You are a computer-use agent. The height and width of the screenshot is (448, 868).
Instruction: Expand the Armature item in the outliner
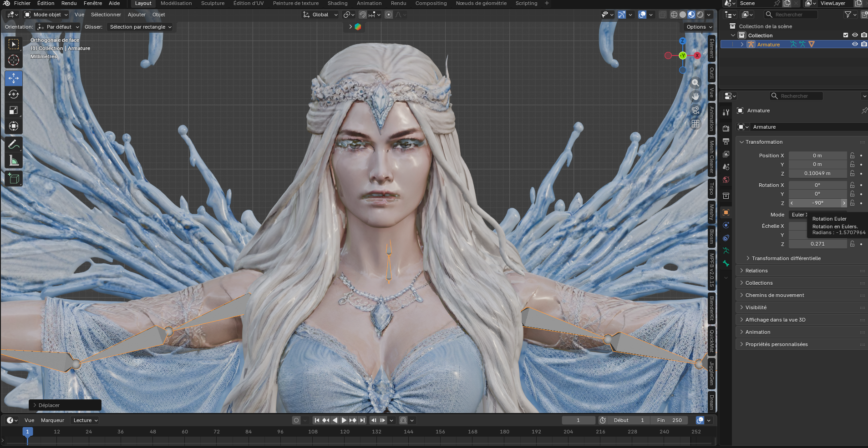click(742, 44)
